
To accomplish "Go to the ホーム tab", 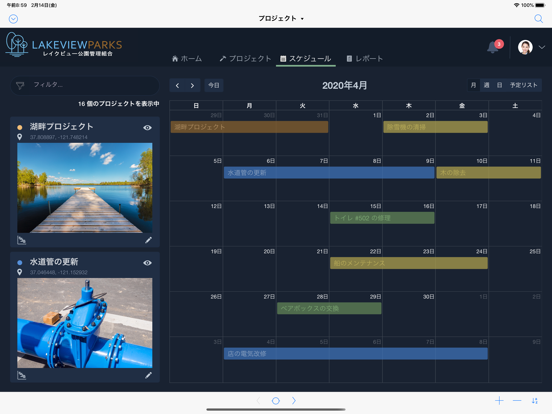I will [187, 58].
